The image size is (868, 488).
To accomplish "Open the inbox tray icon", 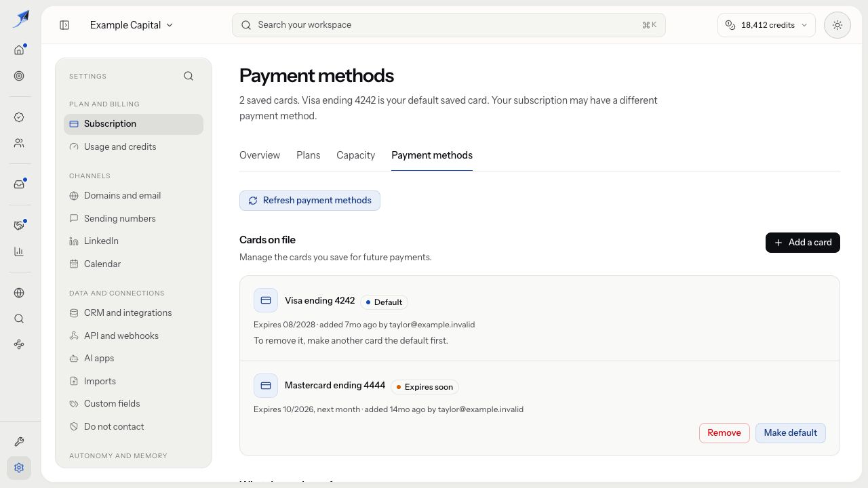I will (19, 184).
